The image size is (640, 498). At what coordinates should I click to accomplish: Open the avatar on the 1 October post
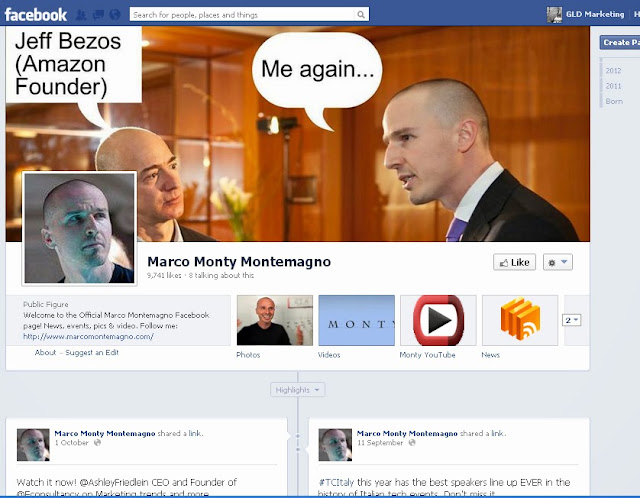click(x=33, y=445)
